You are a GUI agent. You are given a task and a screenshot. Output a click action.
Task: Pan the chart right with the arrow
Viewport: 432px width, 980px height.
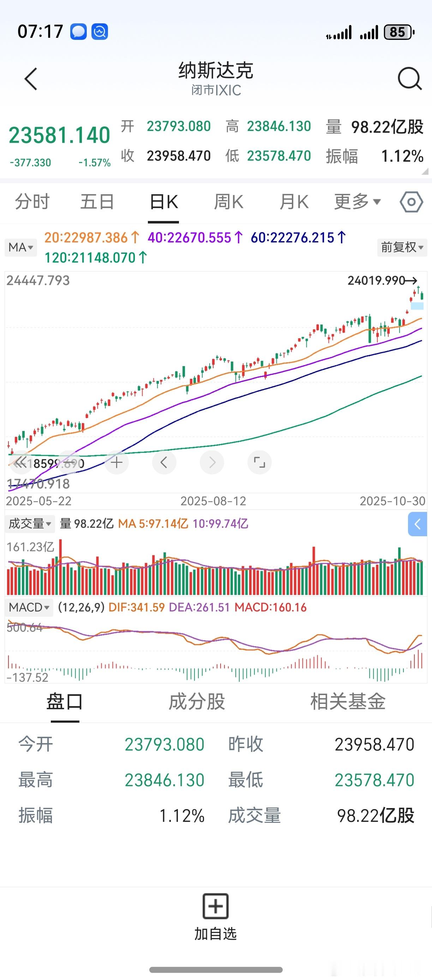[x=212, y=462]
